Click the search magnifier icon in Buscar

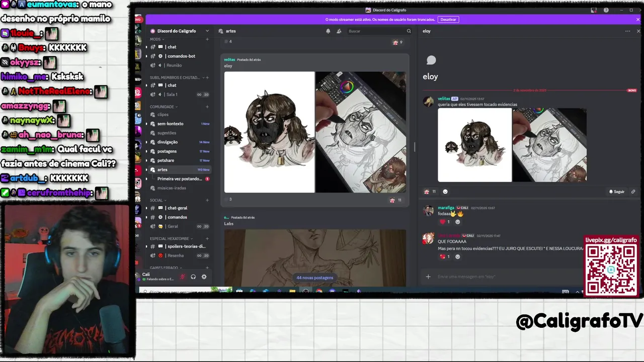click(x=409, y=31)
